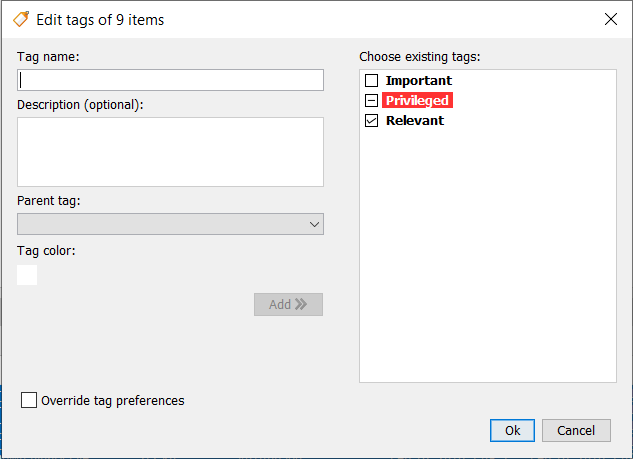633x459 pixels.
Task: Expand the Parent tag dropdown arrow
Action: point(315,224)
